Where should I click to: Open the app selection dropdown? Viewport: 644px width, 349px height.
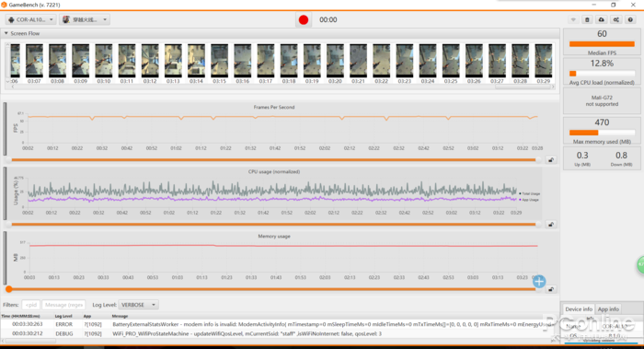click(x=85, y=19)
